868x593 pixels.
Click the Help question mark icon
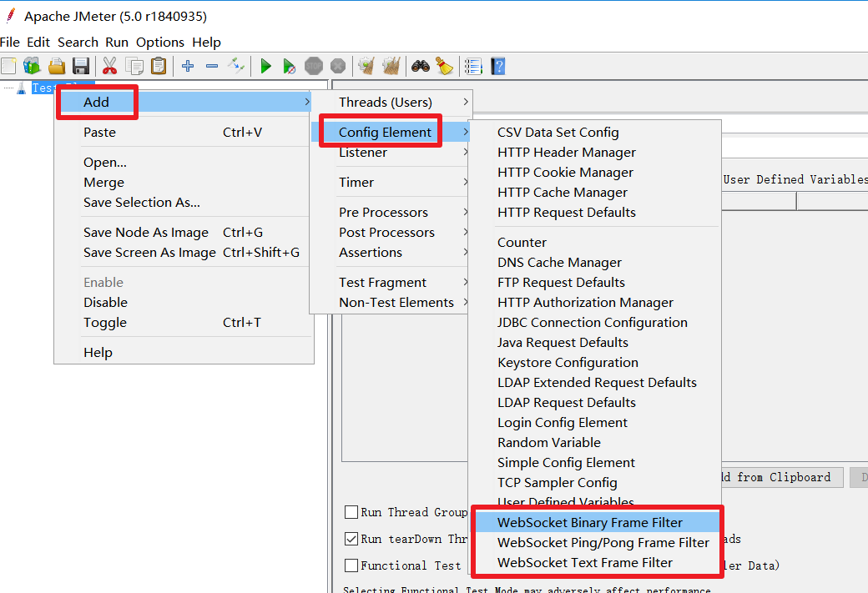point(497,67)
